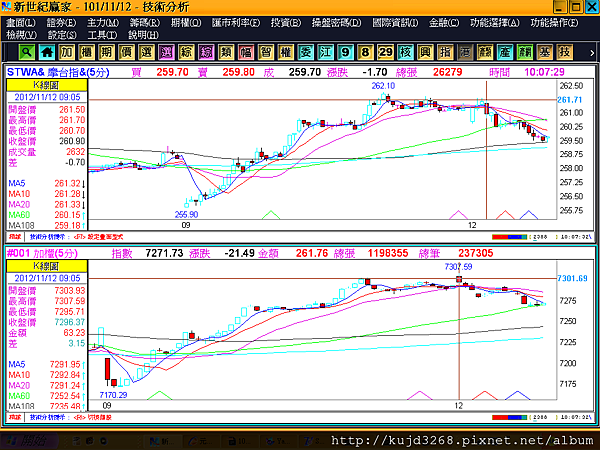Open the 功能選擇(A) menu
Viewport: 600px width, 450px height.
click(495, 23)
